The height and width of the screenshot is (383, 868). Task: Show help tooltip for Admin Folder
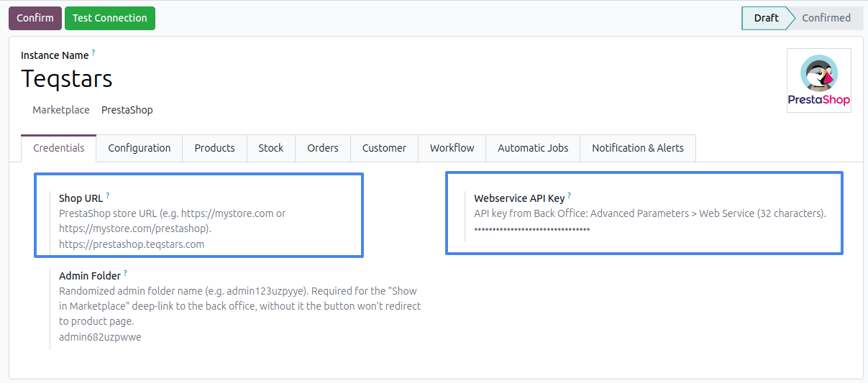[125, 273]
